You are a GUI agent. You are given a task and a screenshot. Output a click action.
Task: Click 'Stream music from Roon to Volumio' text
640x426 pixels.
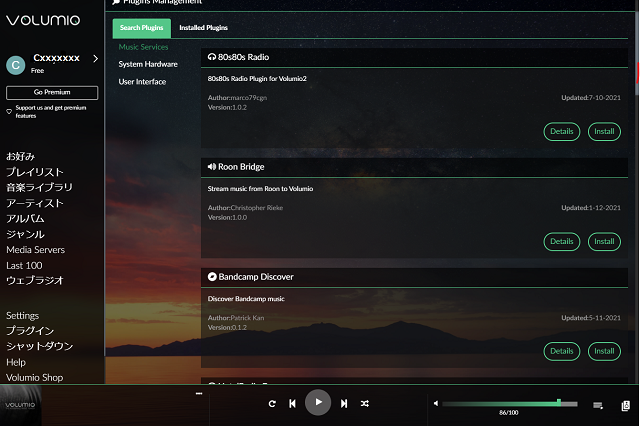click(x=260, y=189)
